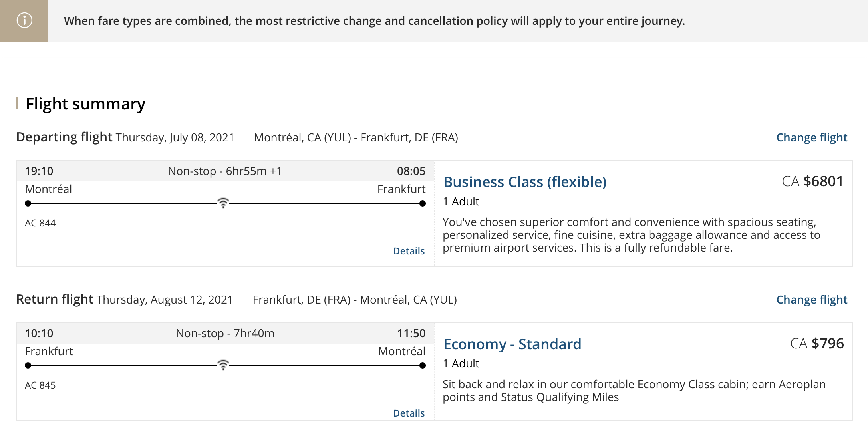Click the info icon in the notice banner

click(x=24, y=20)
